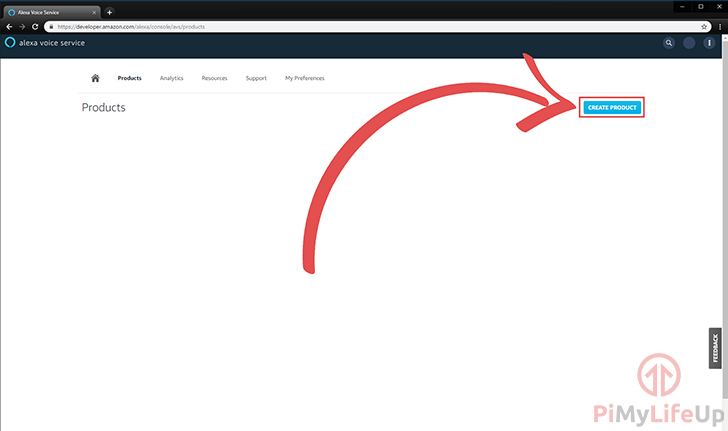The width and height of the screenshot is (728, 431).
Task: Click the Alexa voice service logo
Action: (x=45, y=43)
